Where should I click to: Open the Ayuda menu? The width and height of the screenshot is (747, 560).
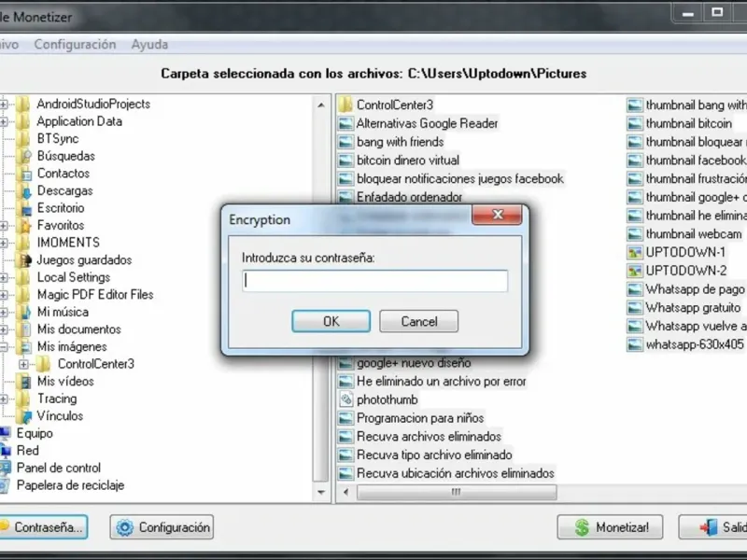pos(149,44)
